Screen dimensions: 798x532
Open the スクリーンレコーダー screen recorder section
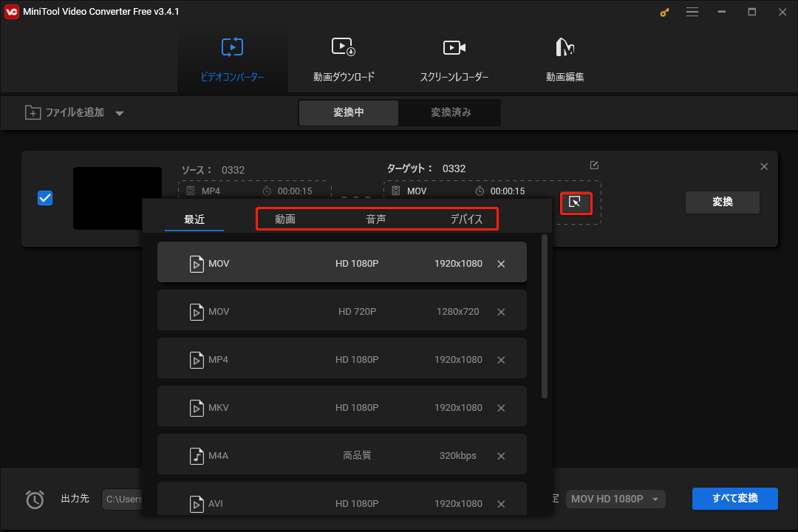pyautogui.click(x=454, y=60)
